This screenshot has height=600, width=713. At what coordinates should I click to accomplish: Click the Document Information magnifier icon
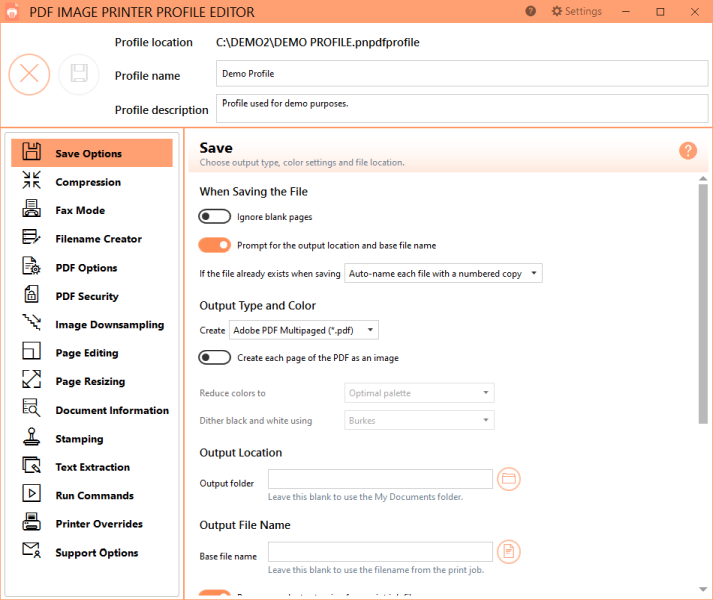click(31, 408)
